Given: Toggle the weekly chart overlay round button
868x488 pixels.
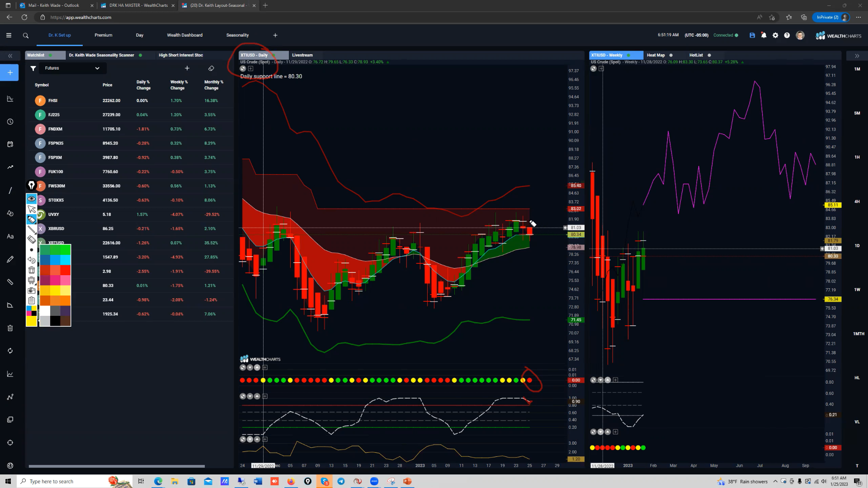Looking at the screenshot, I should [594, 69].
